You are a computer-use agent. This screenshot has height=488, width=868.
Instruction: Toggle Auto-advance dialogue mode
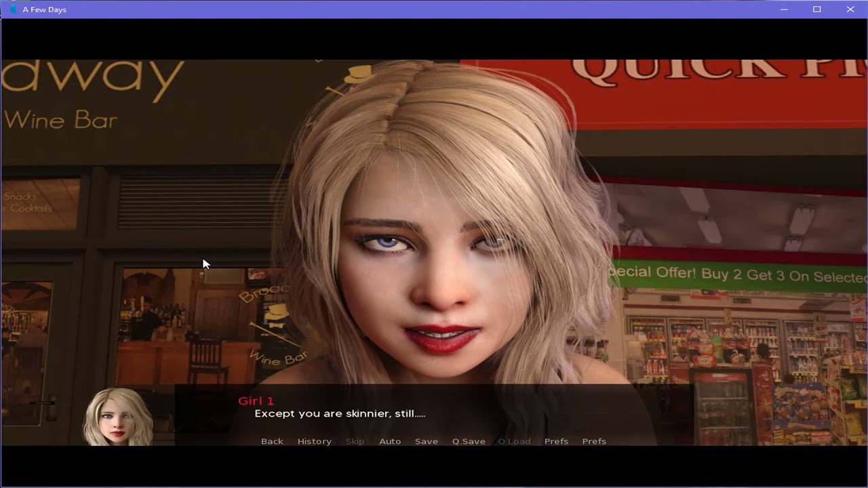390,441
